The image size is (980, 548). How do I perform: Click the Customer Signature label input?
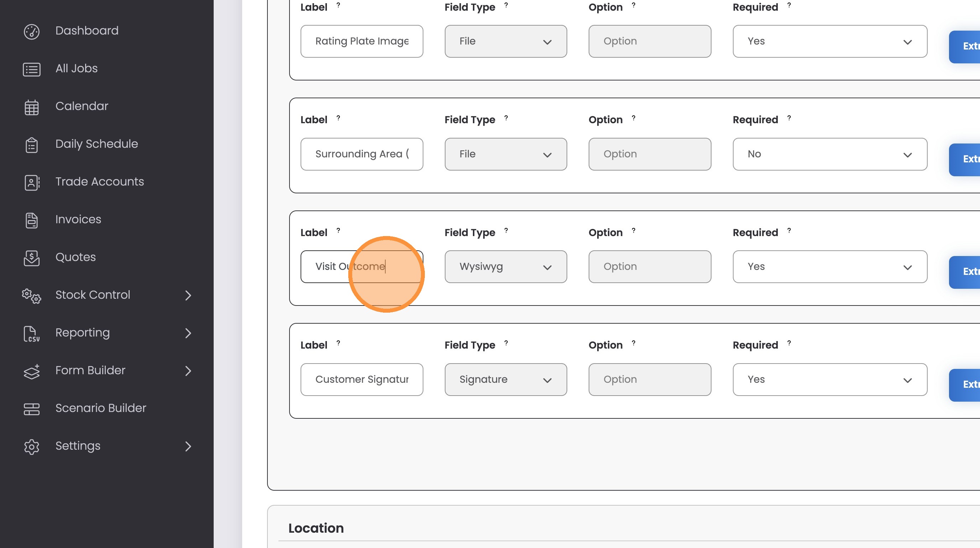[361, 379]
